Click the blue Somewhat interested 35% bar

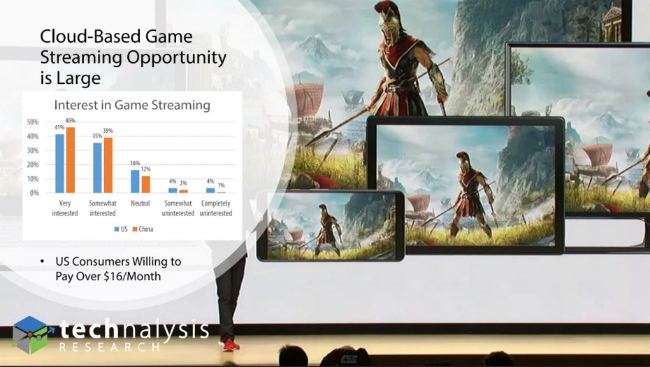97,168
